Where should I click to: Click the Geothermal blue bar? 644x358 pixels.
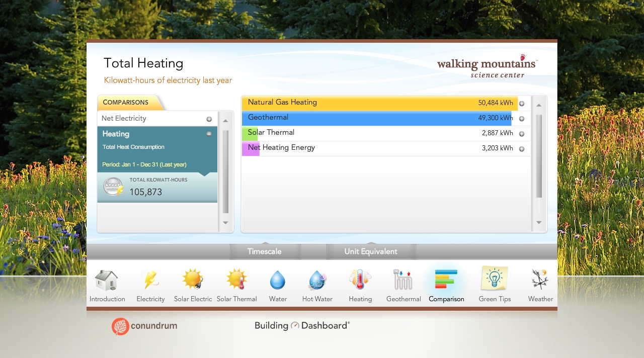[x=377, y=118]
